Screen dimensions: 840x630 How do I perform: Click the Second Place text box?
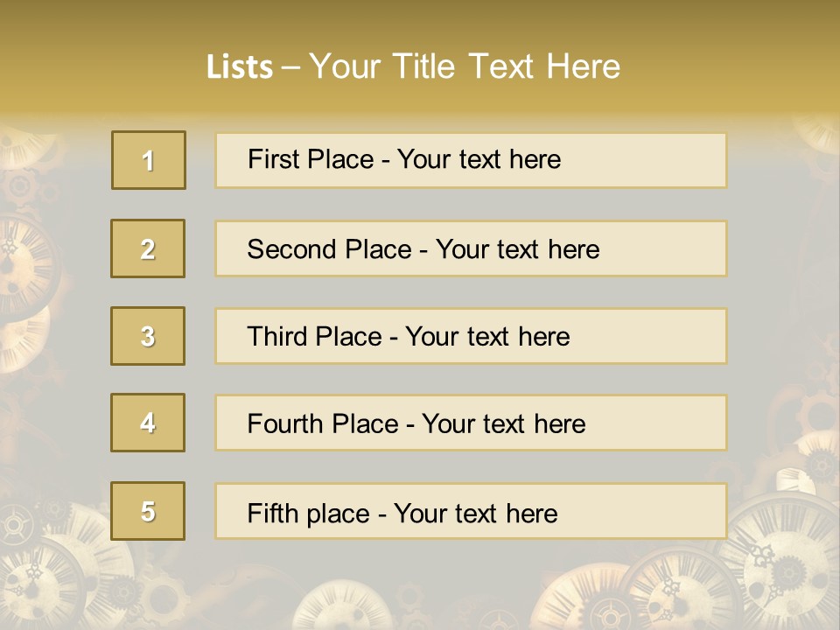[x=471, y=248]
